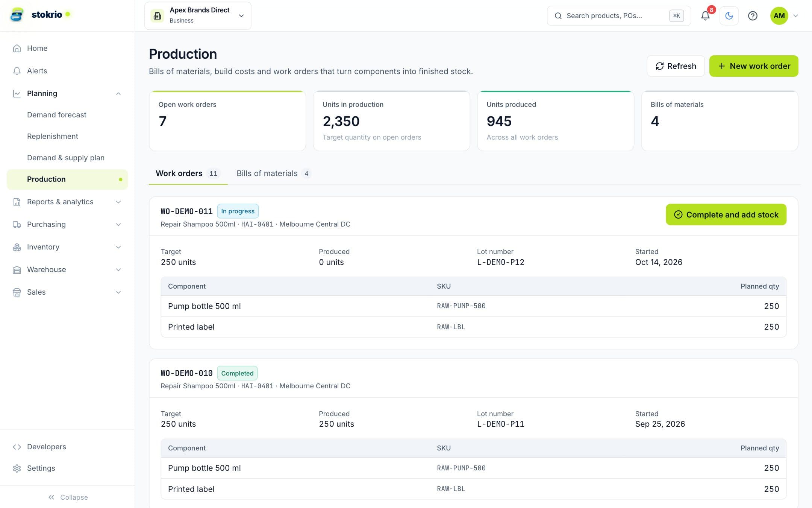The width and height of the screenshot is (812, 508).
Task: Expand the Purchasing section chevron
Action: pos(118,224)
